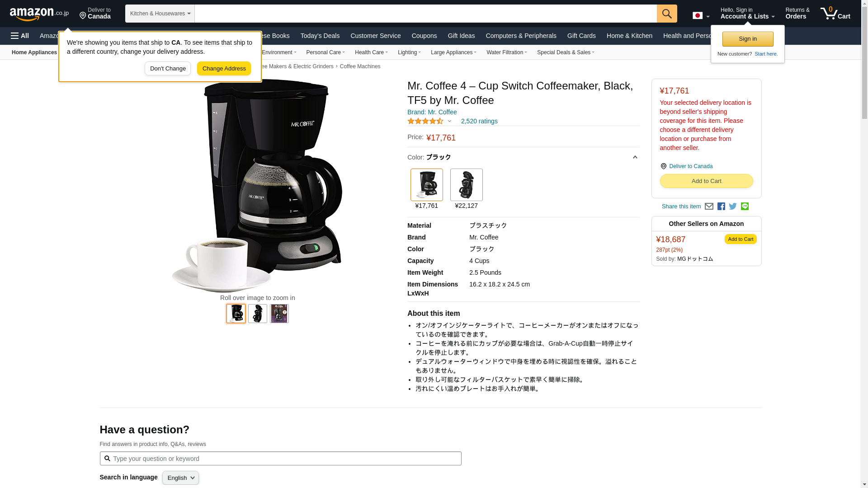Select the ¥22,127 color variant

pyautogui.click(x=466, y=189)
